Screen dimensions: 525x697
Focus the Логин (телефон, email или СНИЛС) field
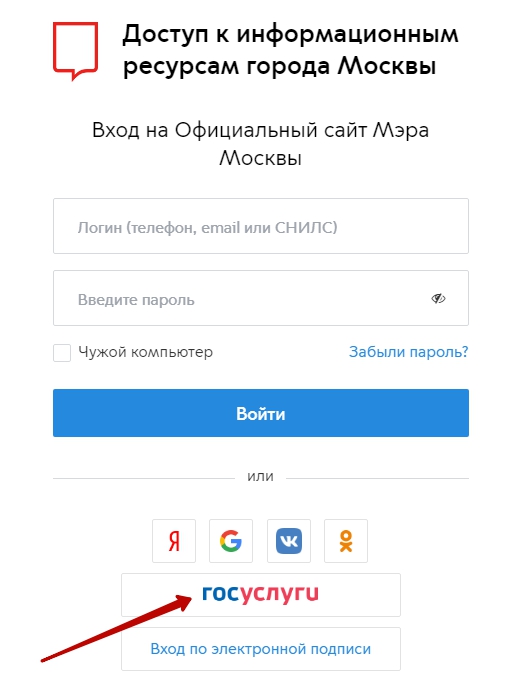click(x=260, y=226)
